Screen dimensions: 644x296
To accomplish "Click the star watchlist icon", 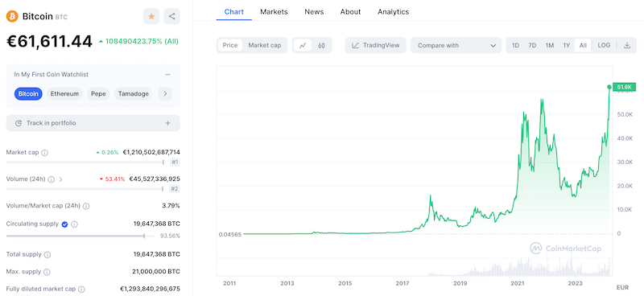I will pyautogui.click(x=151, y=16).
